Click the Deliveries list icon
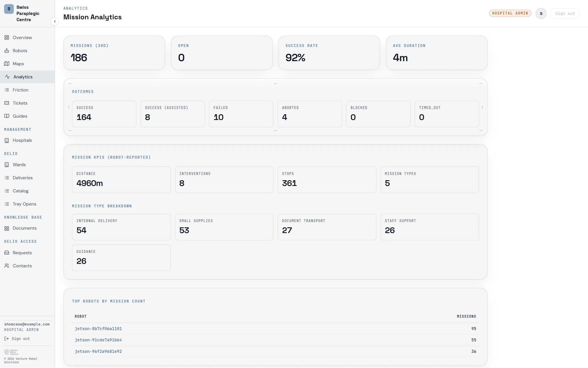 tap(7, 178)
